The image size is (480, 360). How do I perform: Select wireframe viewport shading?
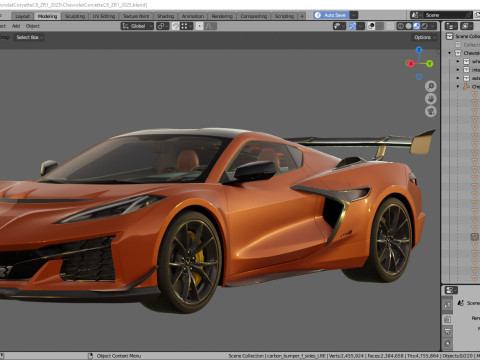pyautogui.click(x=400, y=26)
